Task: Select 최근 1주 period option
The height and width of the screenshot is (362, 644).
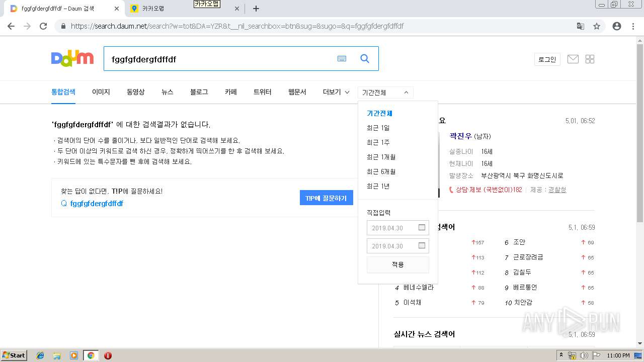Action: click(x=378, y=143)
